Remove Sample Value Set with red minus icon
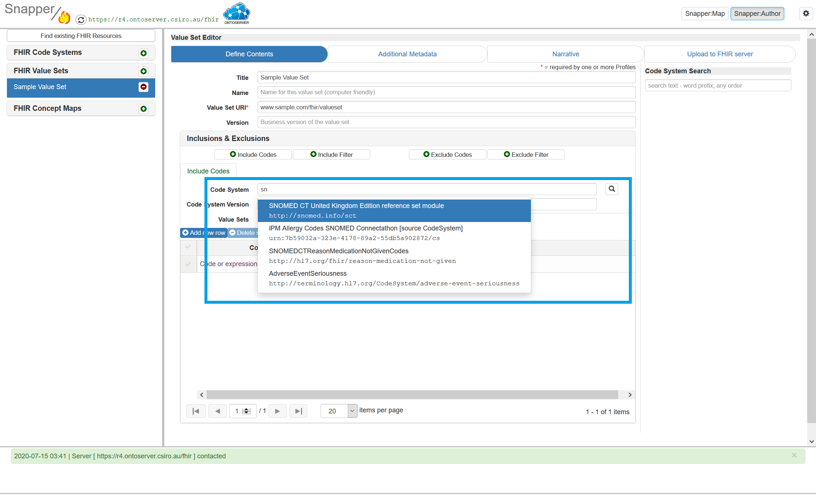This screenshot has width=816, height=504. click(x=144, y=87)
